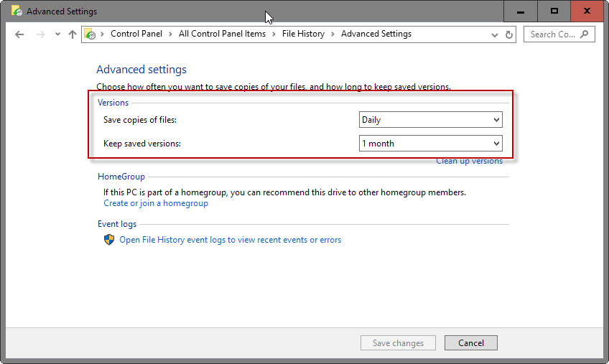Open File History event logs link
Viewport: 609px width, 364px height.
230,240
